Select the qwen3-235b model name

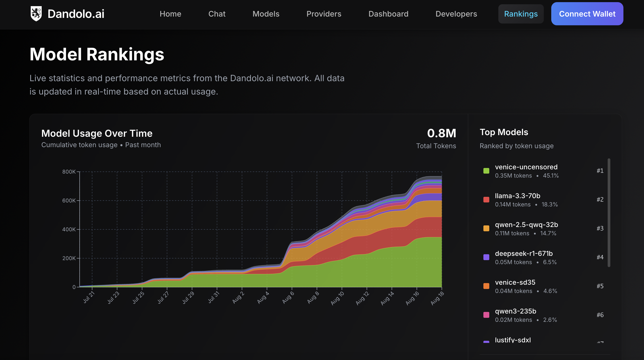(515, 311)
